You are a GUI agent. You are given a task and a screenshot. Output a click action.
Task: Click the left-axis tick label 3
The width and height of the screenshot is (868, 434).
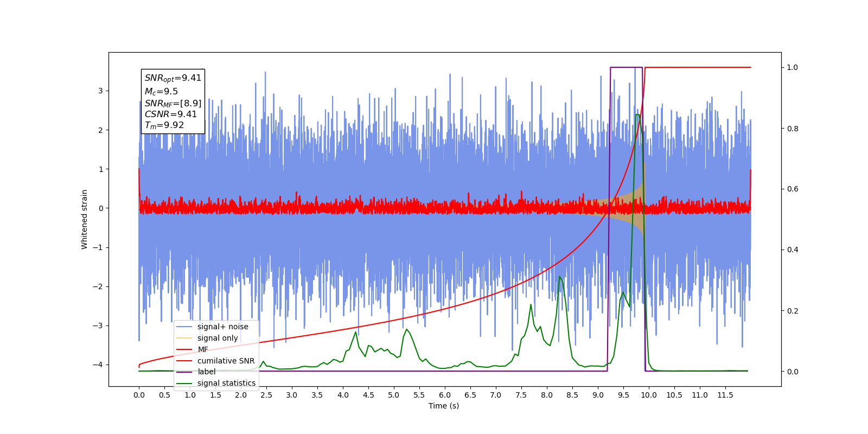100,91
